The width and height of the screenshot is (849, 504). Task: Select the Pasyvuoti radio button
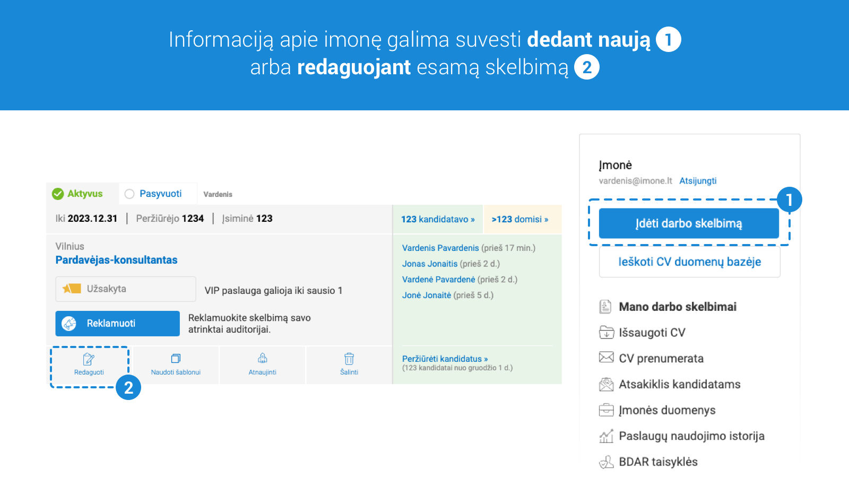(x=129, y=194)
